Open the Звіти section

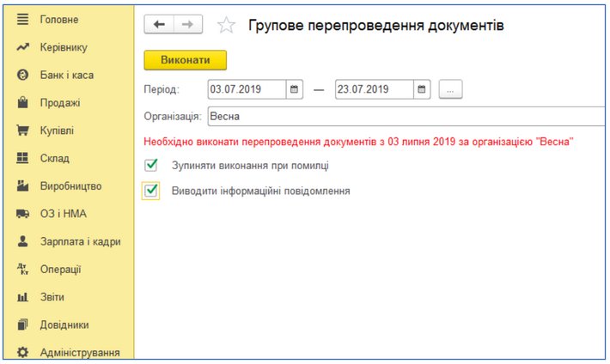pos(53,297)
